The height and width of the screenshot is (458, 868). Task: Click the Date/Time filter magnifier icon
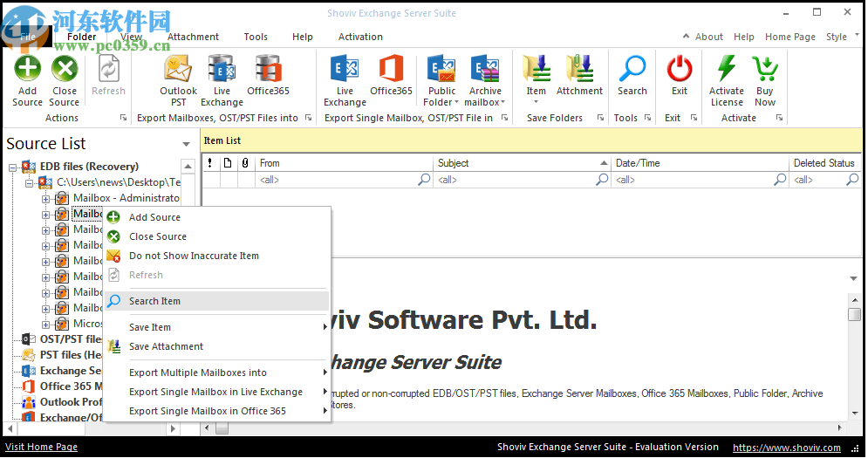(x=780, y=180)
